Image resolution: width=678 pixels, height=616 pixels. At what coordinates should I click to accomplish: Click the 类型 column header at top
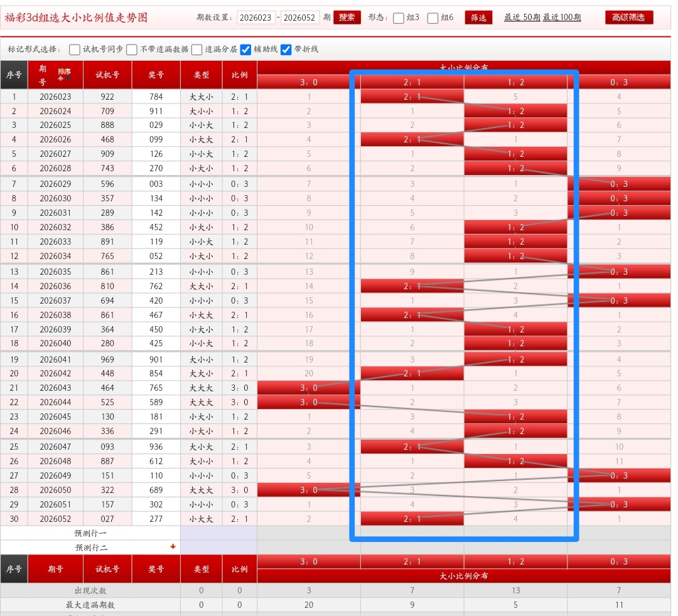(202, 75)
